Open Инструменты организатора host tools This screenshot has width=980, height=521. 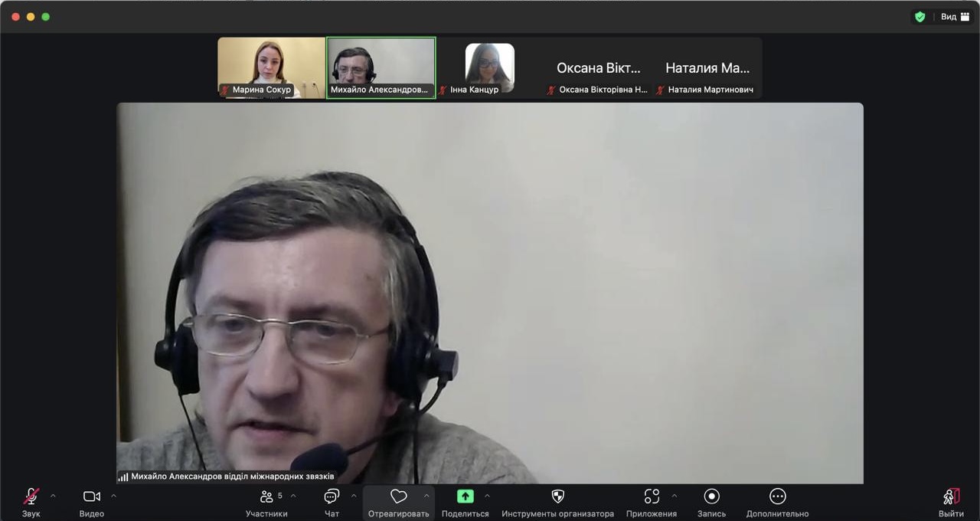coord(557,503)
